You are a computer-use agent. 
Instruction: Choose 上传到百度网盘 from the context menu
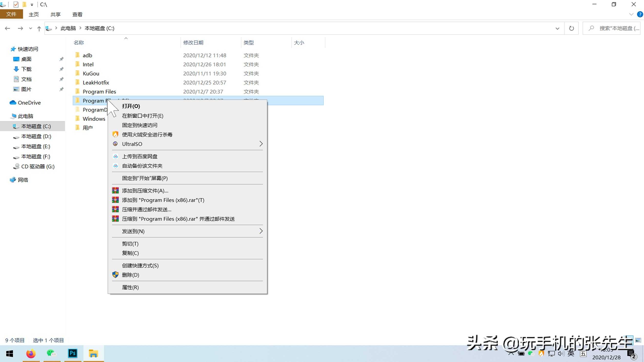coord(188,157)
